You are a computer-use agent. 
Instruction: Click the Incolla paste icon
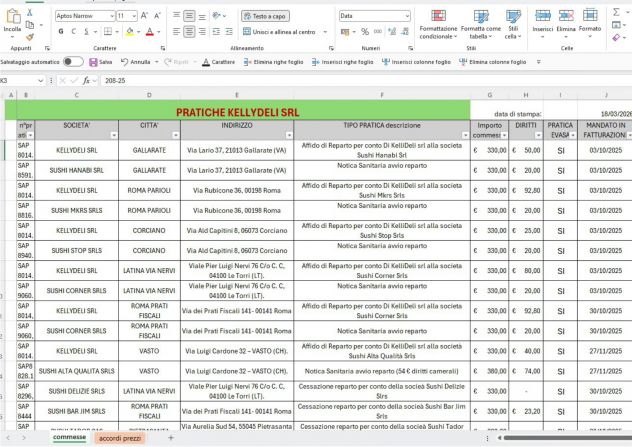12,17
